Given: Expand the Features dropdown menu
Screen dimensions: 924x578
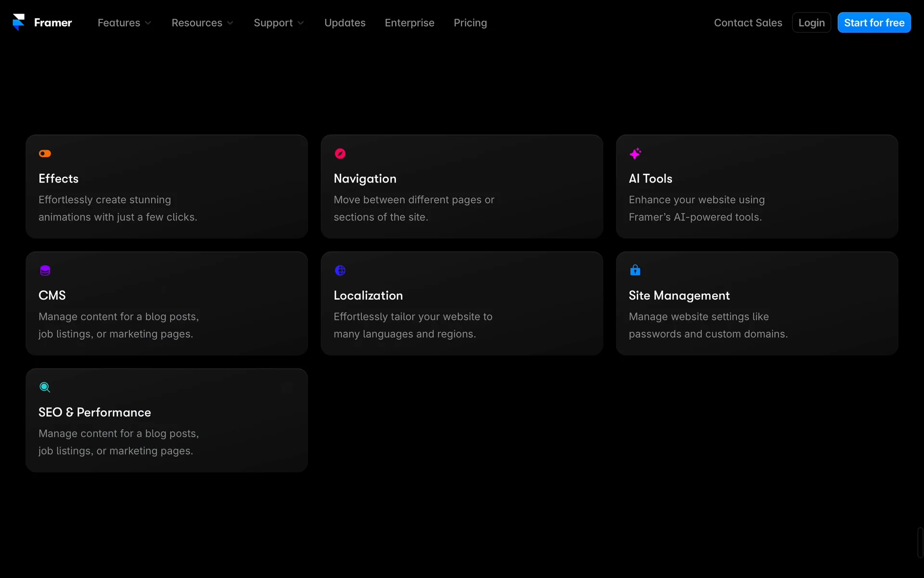Looking at the screenshot, I should click(124, 23).
